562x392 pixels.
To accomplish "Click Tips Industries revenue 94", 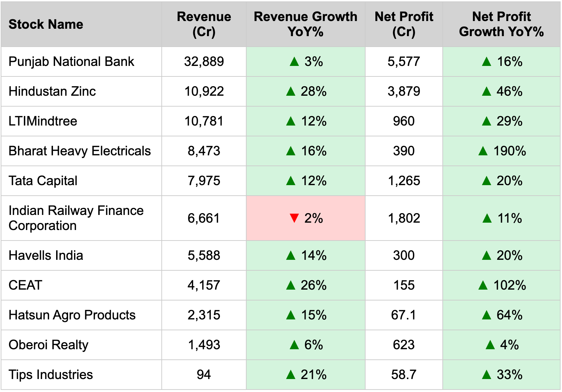I will 204,375.
